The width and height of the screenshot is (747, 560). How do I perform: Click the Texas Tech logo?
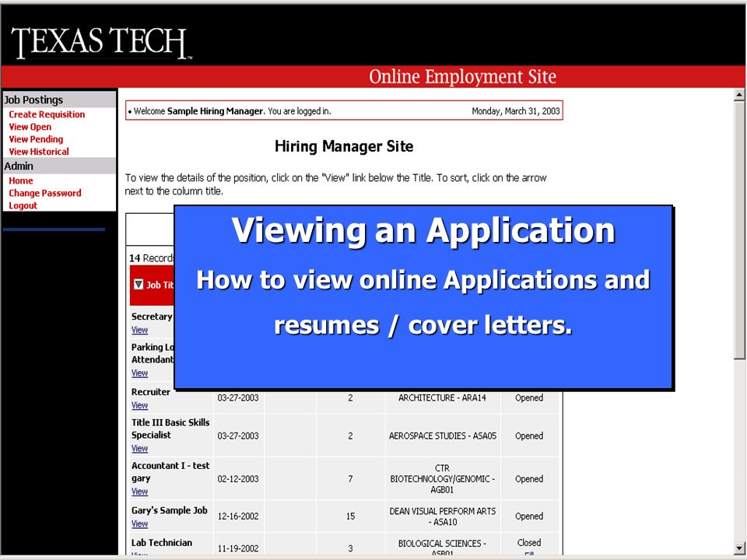point(101,42)
